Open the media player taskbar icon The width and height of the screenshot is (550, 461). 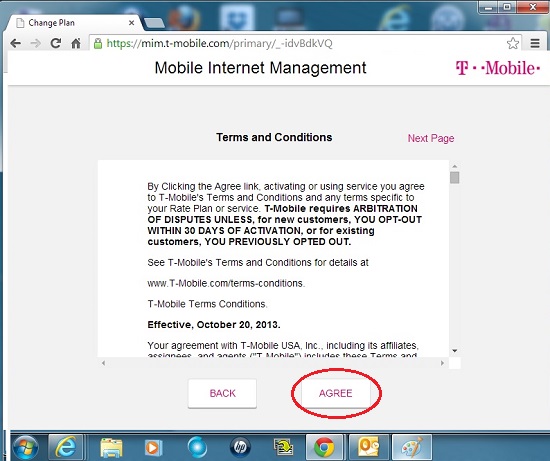click(x=153, y=448)
